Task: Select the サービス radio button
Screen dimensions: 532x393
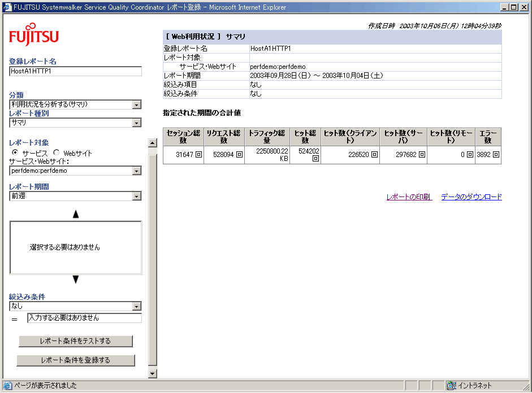Action: pos(15,153)
